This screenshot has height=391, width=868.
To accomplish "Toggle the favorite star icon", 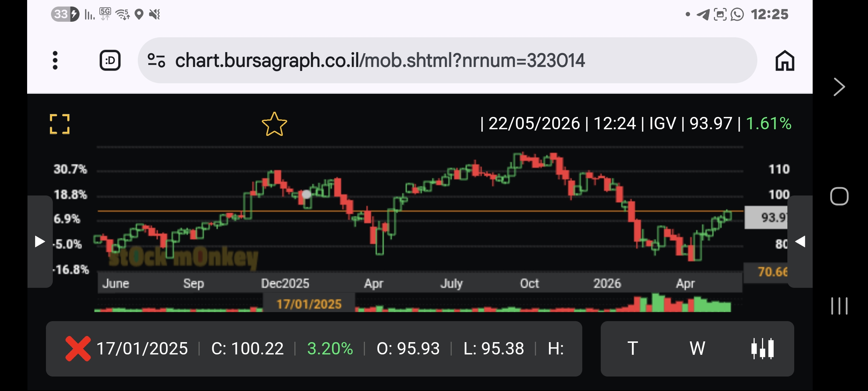I will 275,124.
